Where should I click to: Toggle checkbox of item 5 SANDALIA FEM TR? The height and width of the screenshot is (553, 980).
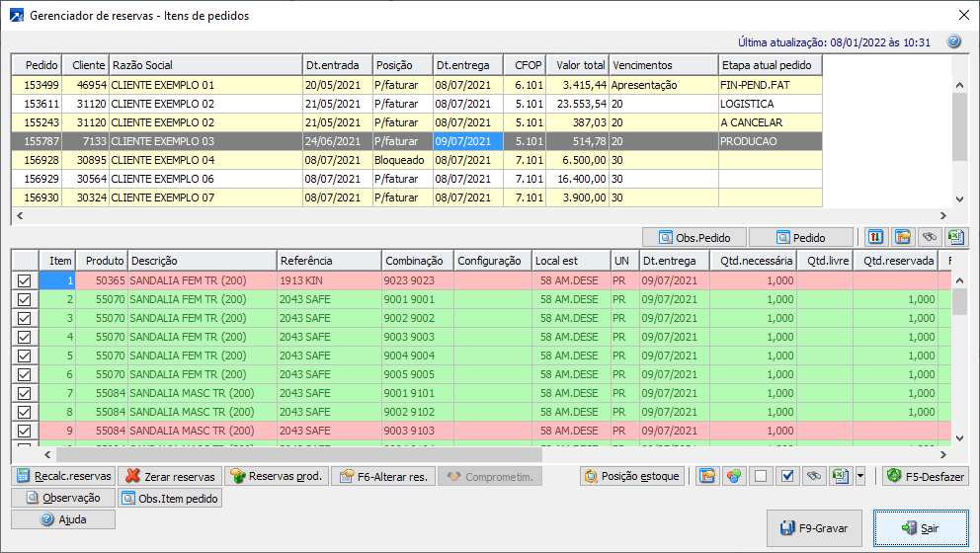tap(25, 355)
